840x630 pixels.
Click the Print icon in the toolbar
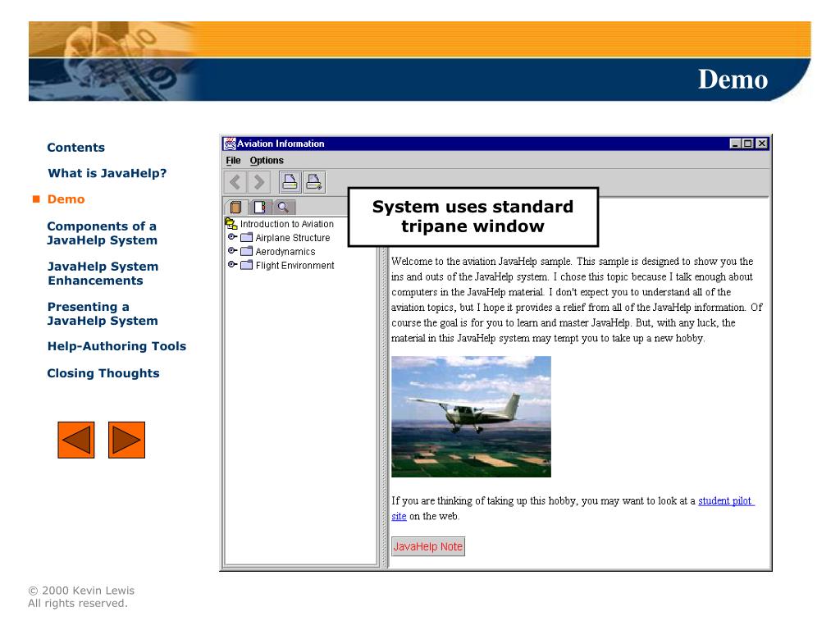290,183
